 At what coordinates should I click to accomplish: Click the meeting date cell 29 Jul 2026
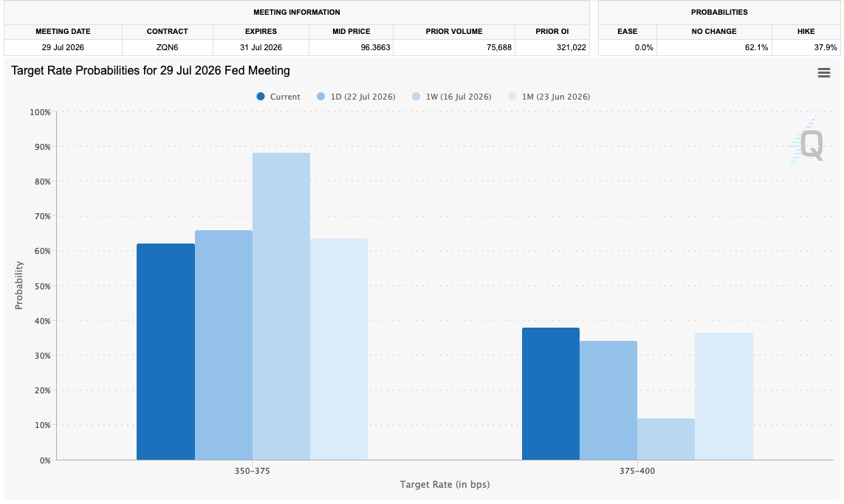[63, 47]
